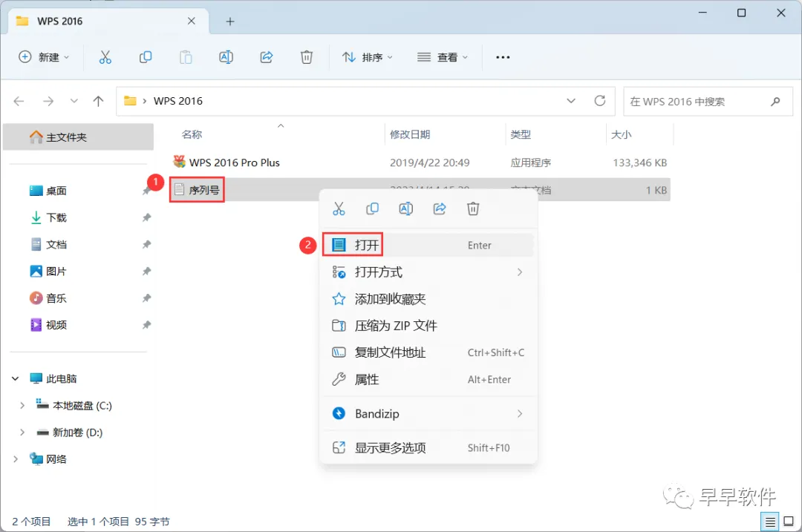Open 桌面 in the sidebar

pos(48,191)
